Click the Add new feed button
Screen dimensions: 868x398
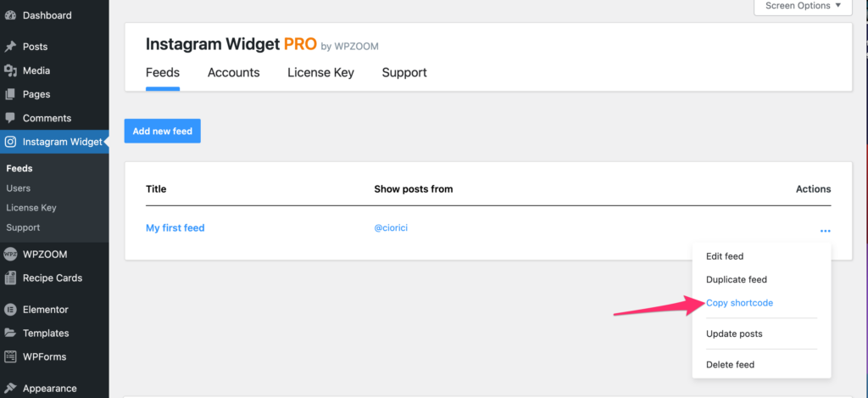point(162,131)
